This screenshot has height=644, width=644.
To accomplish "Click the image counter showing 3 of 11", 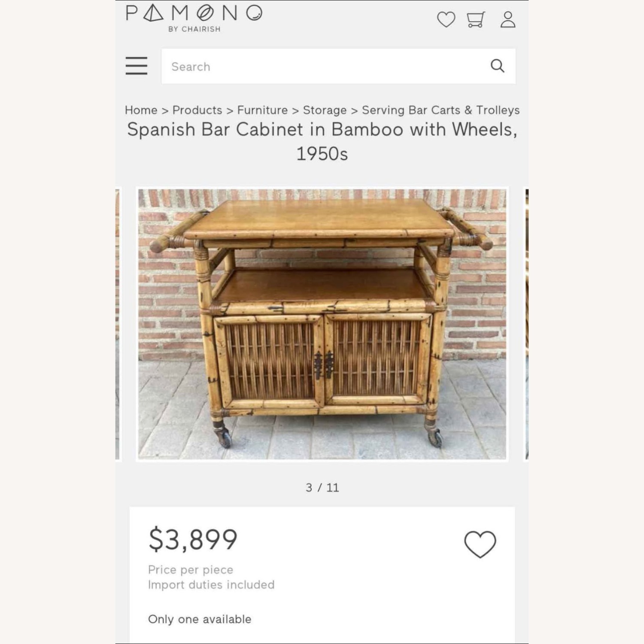I will (322, 487).
